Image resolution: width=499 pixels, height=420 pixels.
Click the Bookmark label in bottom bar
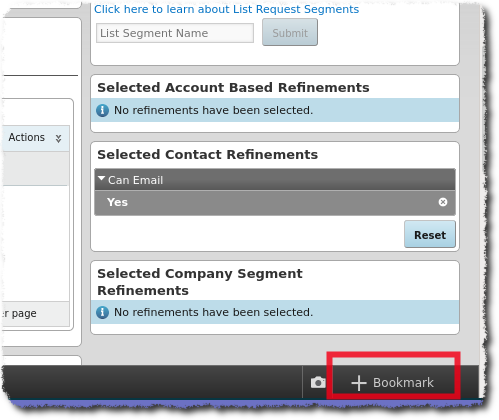(x=403, y=383)
